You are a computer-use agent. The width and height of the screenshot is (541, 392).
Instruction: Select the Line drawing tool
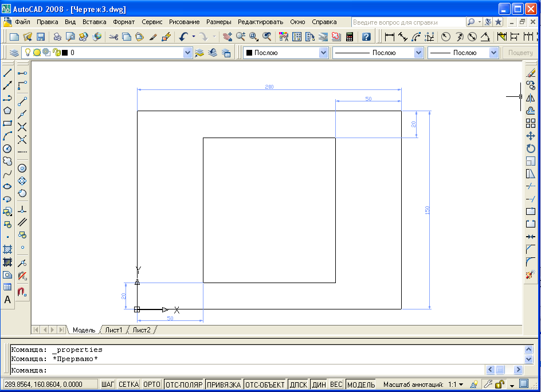(7, 73)
